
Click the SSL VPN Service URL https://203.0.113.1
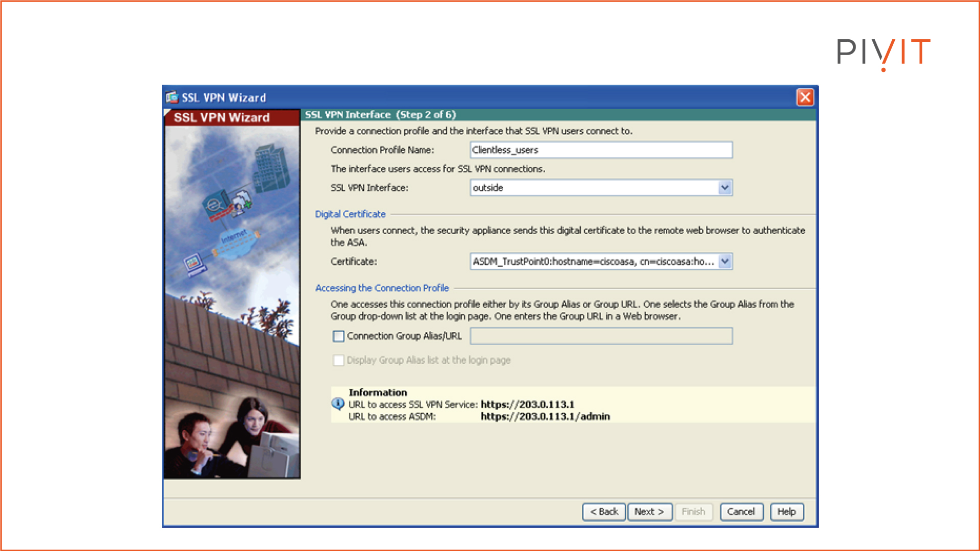click(x=527, y=404)
